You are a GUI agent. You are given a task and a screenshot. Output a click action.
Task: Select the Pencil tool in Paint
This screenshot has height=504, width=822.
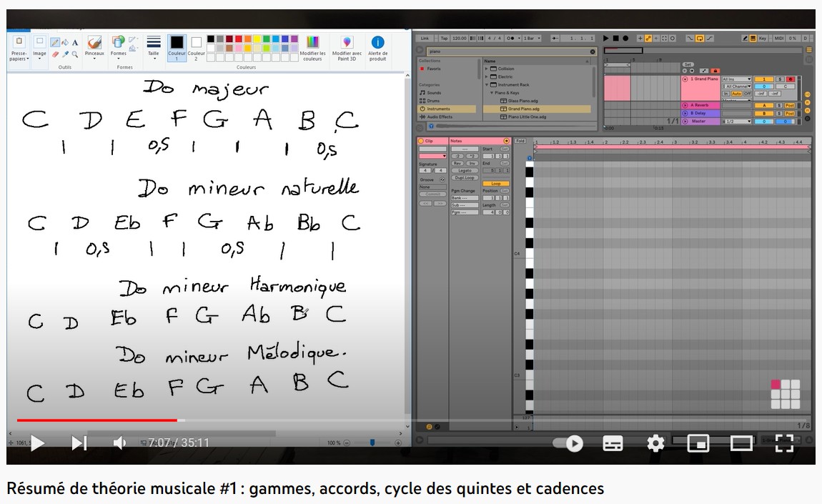click(54, 42)
